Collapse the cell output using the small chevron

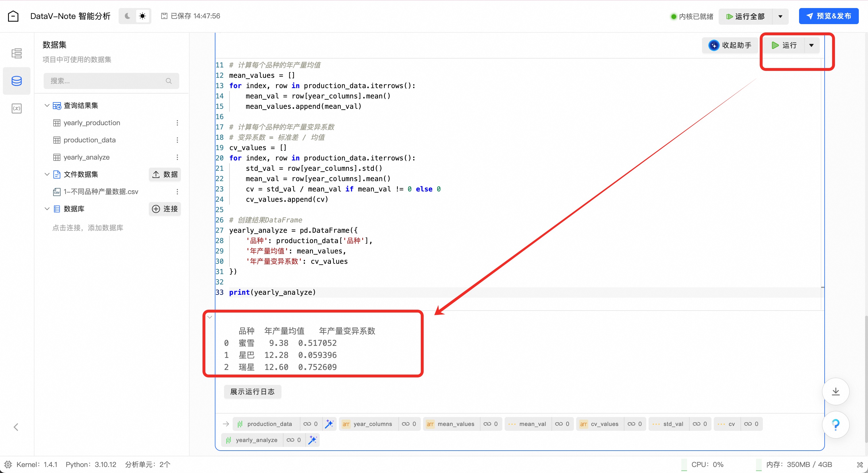click(x=210, y=317)
